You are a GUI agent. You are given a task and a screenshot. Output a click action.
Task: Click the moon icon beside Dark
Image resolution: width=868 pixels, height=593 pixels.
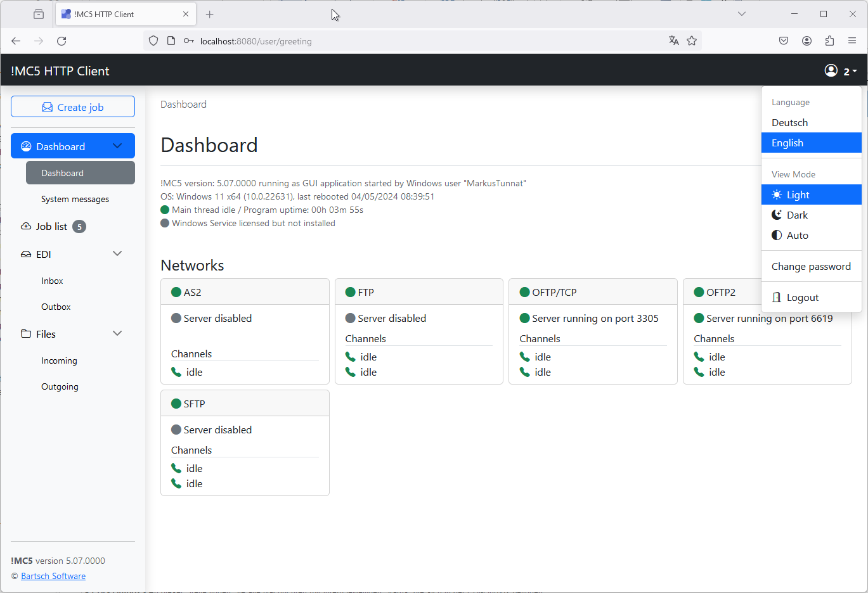click(x=777, y=215)
